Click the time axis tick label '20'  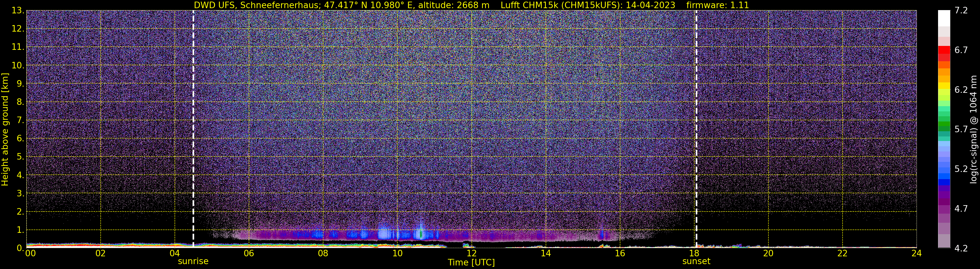coord(768,253)
